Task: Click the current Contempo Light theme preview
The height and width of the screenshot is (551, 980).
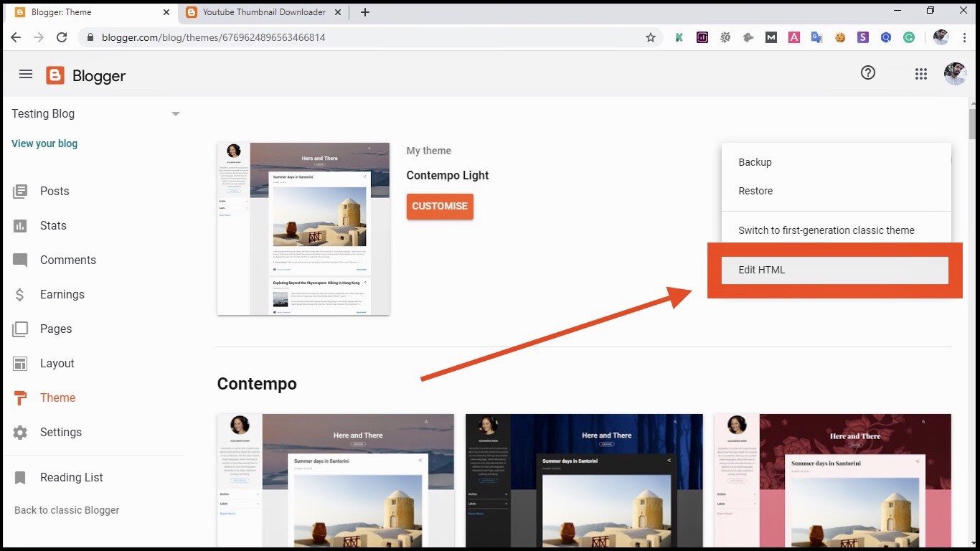Action: pyautogui.click(x=303, y=228)
